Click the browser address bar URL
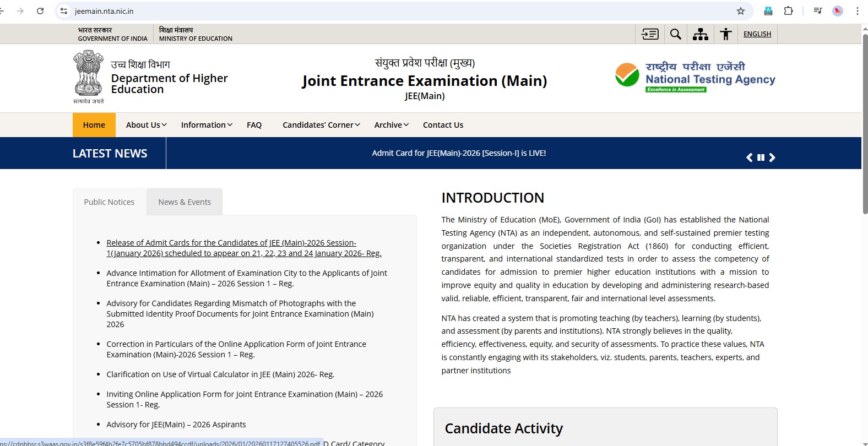The width and height of the screenshot is (868, 446). pos(104,11)
